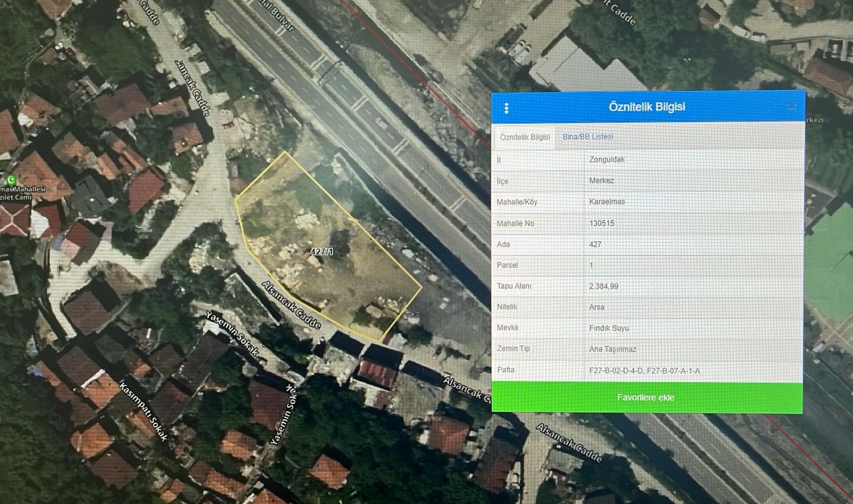Click the Yasemin Sokak street label near Alsancak Cadde
Viewport: 853px width, 504px height.
click(x=232, y=334)
